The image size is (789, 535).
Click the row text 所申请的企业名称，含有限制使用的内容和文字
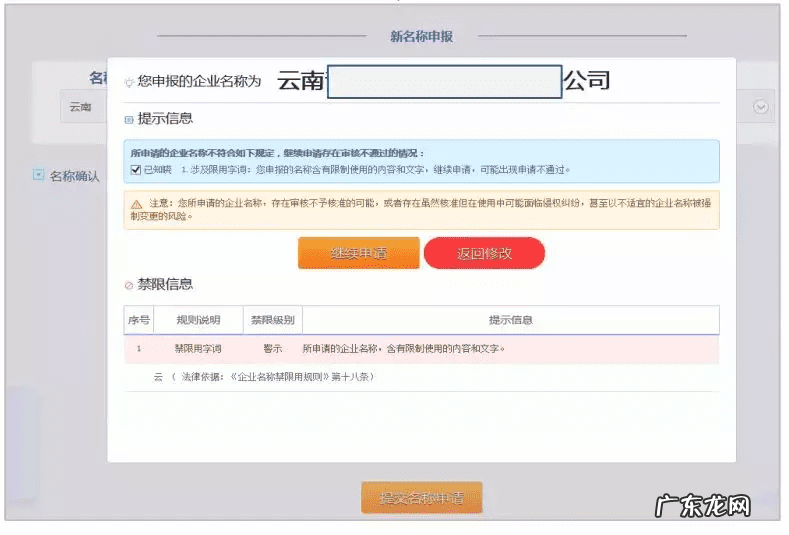click(405, 350)
